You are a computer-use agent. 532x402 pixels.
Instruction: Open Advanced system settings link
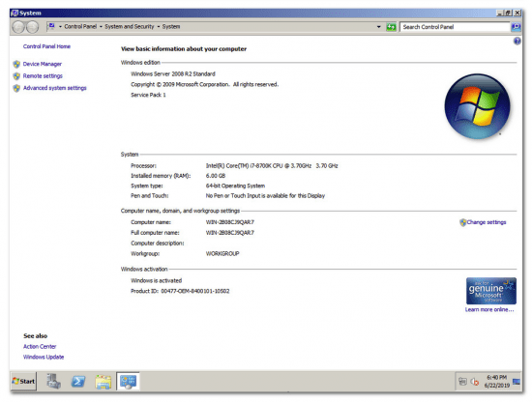point(55,88)
